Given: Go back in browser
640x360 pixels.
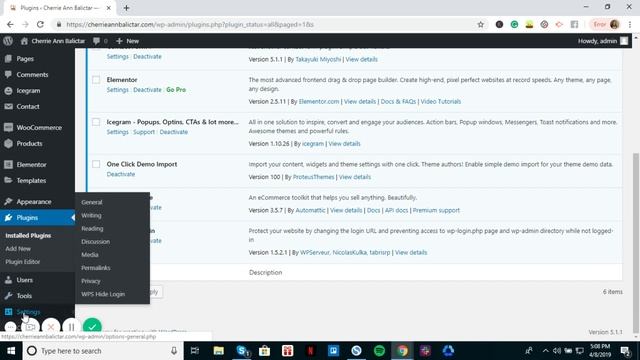Looking at the screenshot, I should pos(10,24).
